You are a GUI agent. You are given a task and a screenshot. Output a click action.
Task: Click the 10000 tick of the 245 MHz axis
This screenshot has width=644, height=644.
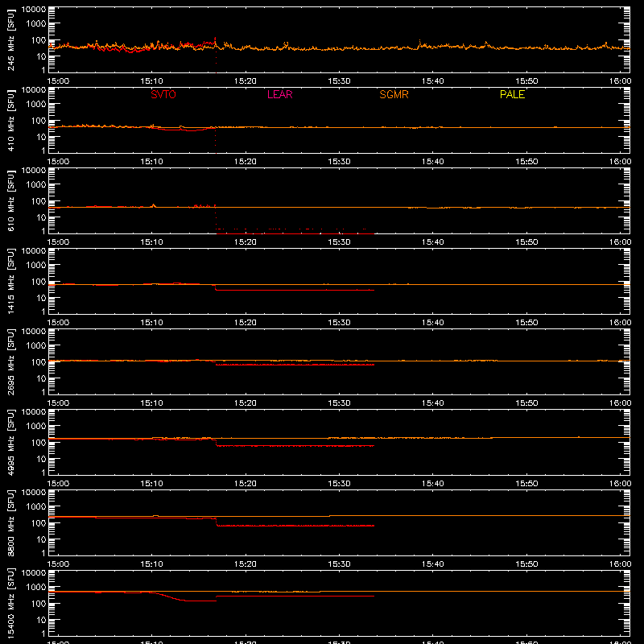point(34,10)
